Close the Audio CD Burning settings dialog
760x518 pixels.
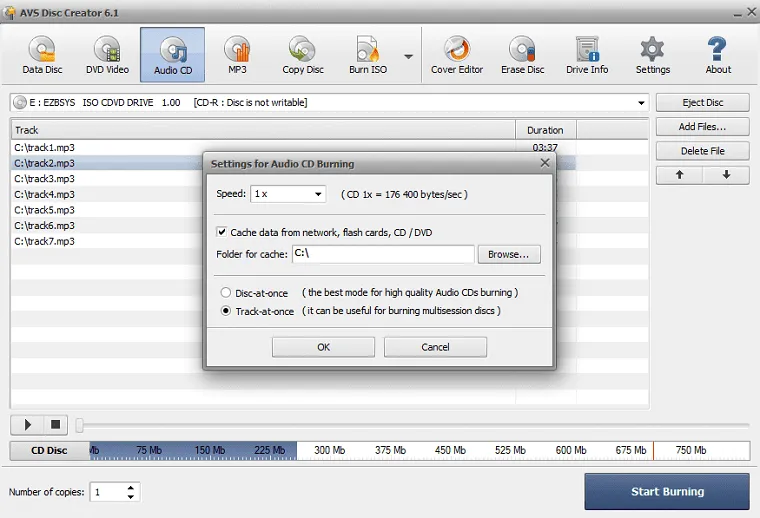545,163
